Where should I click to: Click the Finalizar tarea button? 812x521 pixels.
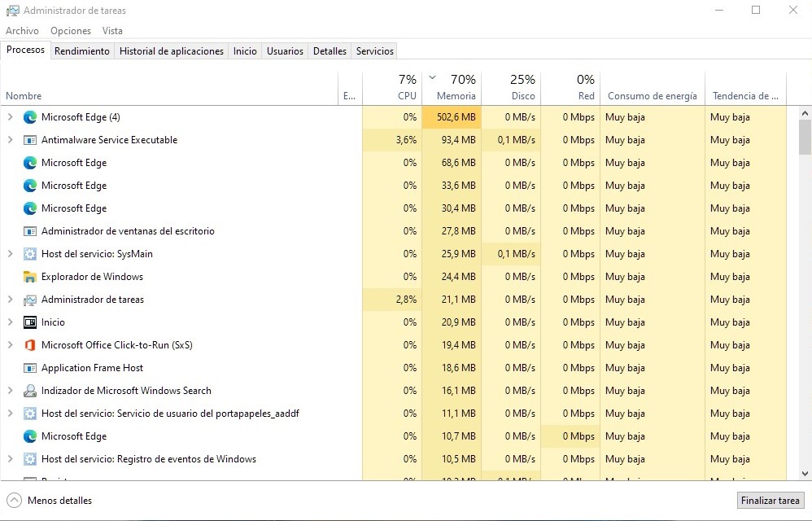[770, 501]
